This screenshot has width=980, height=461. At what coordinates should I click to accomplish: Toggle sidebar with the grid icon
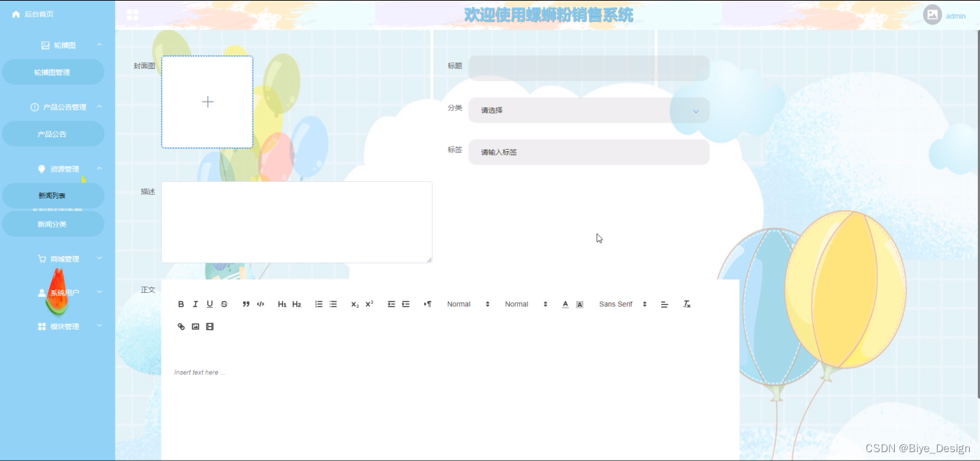[132, 15]
